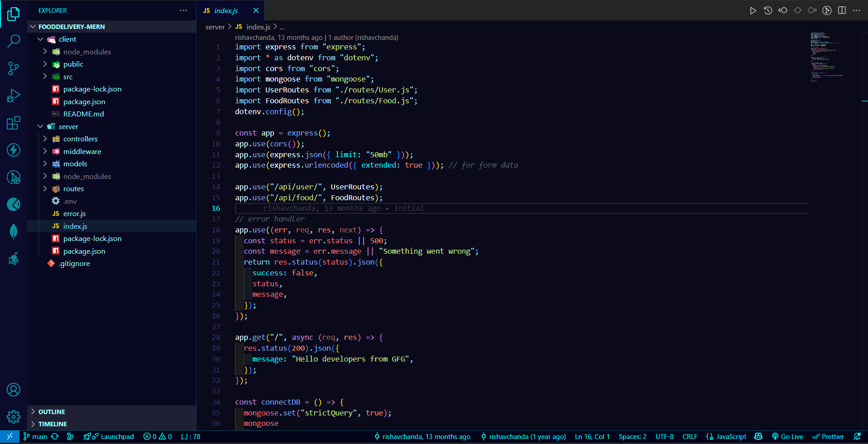Click notifications bell icon in status bar
The height and width of the screenshot is (444, 868).
tap(857, 437)
